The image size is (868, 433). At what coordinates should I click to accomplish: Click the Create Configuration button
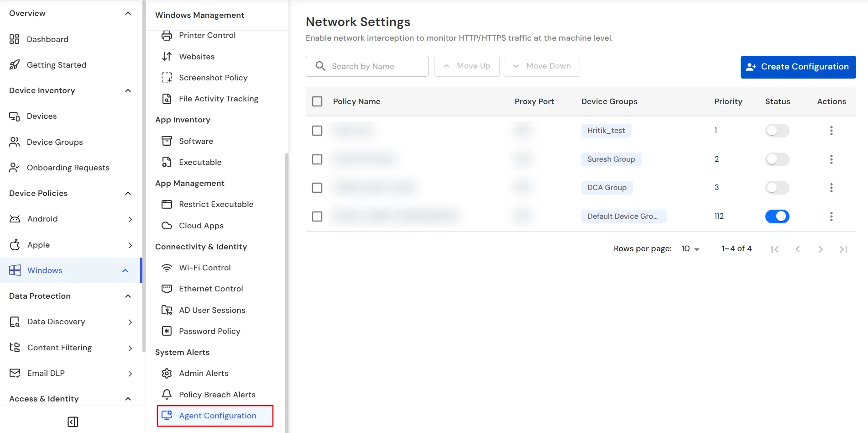pos(798,67)
